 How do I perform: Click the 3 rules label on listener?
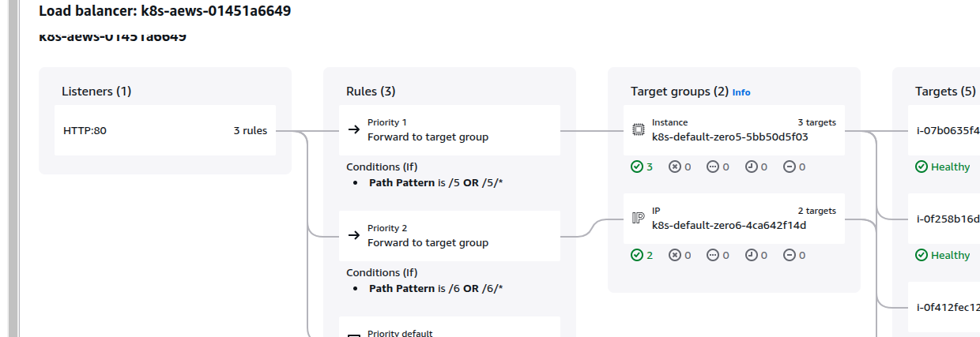tap(250, 130)
